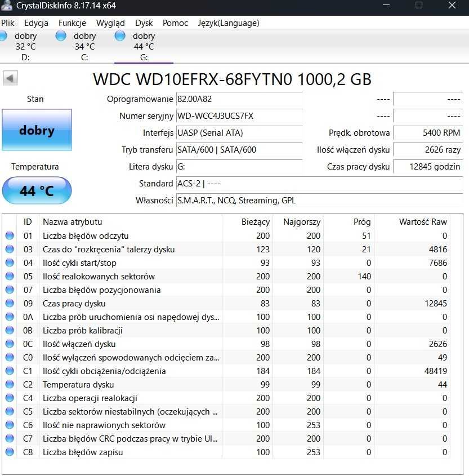Click the Bieżący column header
469x476 pixels.
248,222
